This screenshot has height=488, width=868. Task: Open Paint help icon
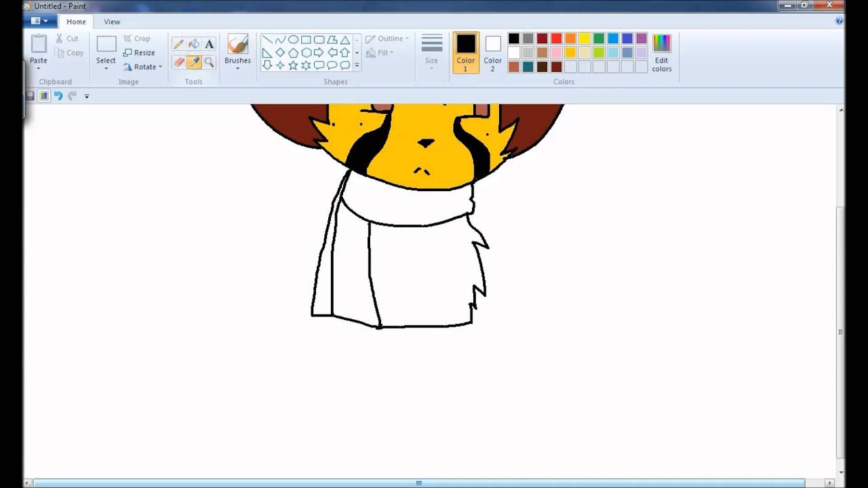tap(840, 21)
